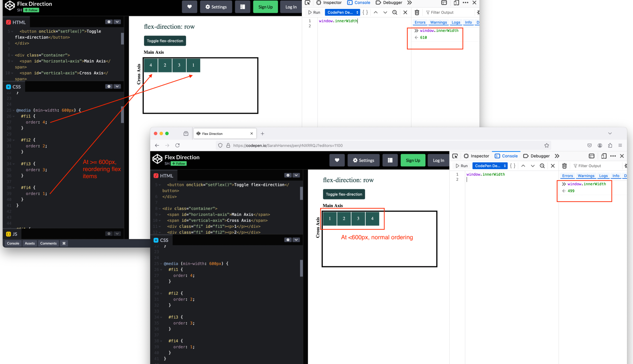633x364 pixels.
Task: Open CodePen De... context selector in lower devtools
Action: tap(490, 166)
